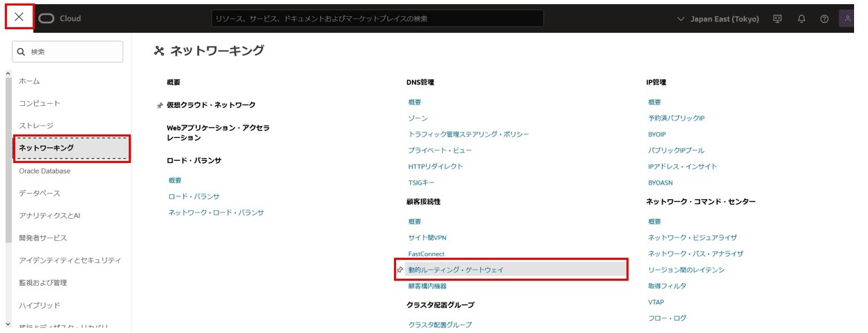Select コンピュート in the left menu
The image size is (868, 333).
[x=40, y=103]
